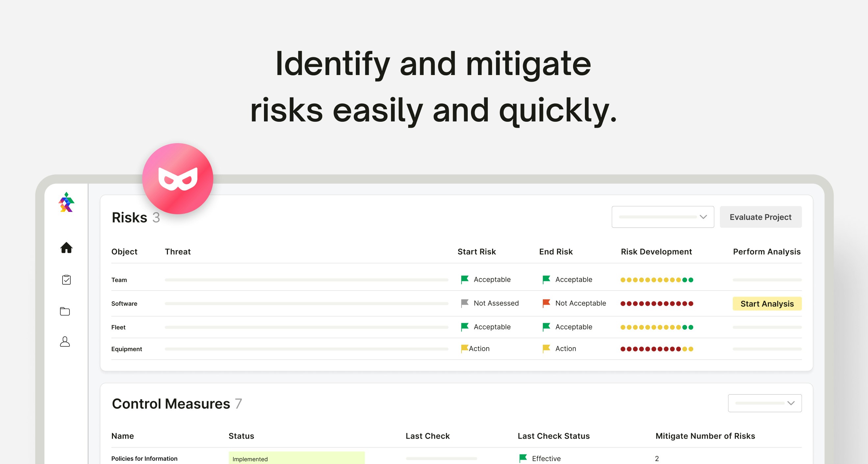Click the Risk Development column header

coord(656,252)
